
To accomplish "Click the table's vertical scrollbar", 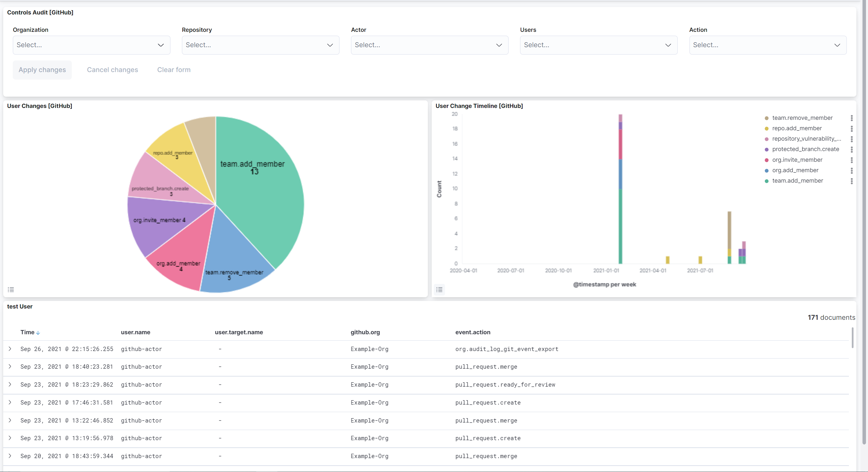I will click(852, 337).
